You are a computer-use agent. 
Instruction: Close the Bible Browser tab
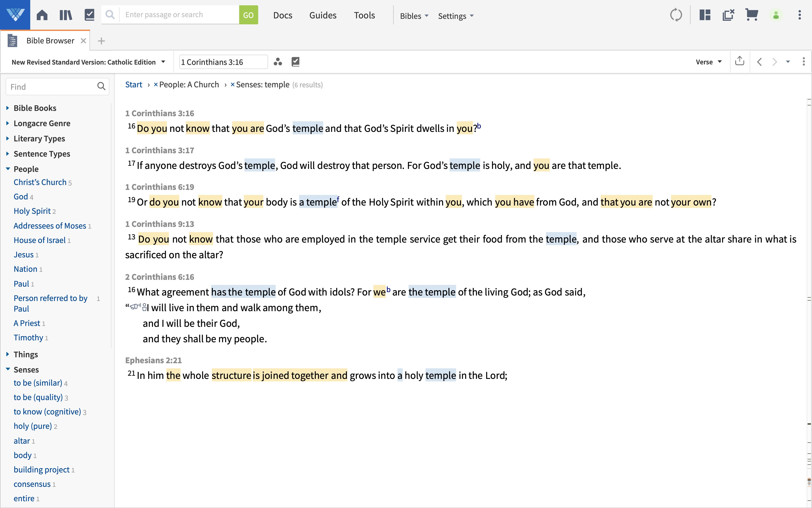click(84, 41)
